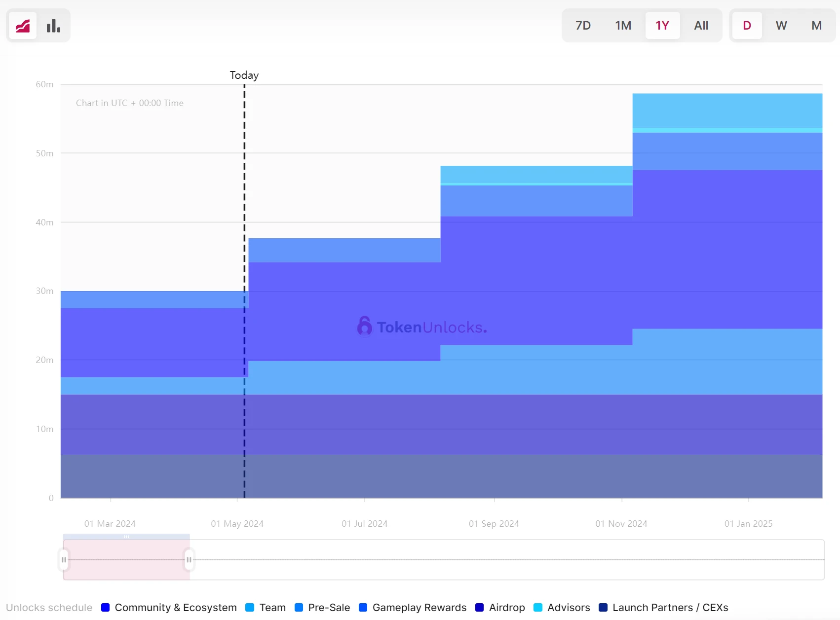Choose the 1Y time range
This screenshot has height=620, width=840.
[662, 26]
